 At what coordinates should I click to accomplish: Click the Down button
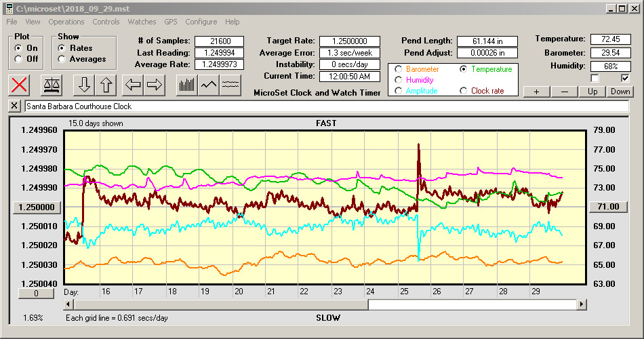(620, 92)
